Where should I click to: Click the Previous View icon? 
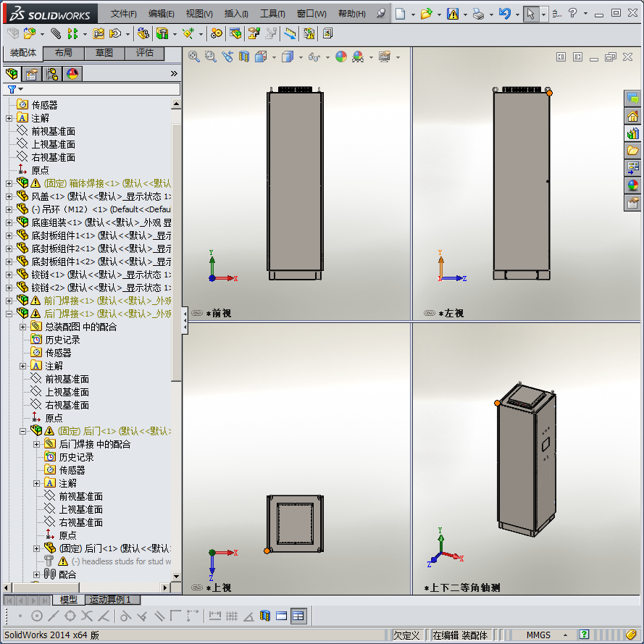point(227,57)
